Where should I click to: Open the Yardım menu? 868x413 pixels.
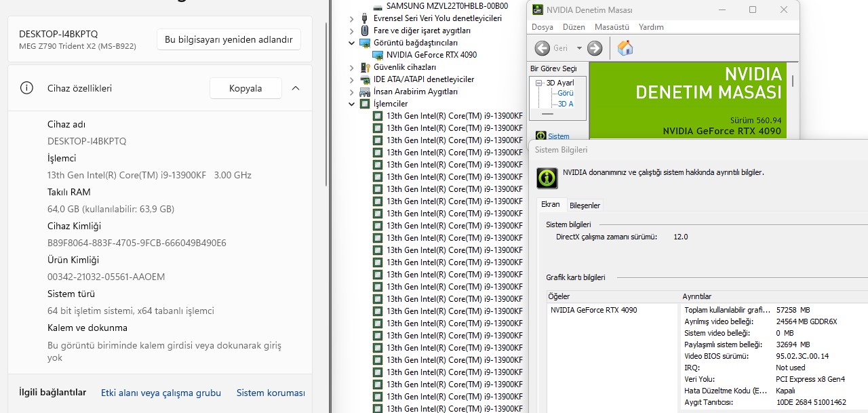652,27
